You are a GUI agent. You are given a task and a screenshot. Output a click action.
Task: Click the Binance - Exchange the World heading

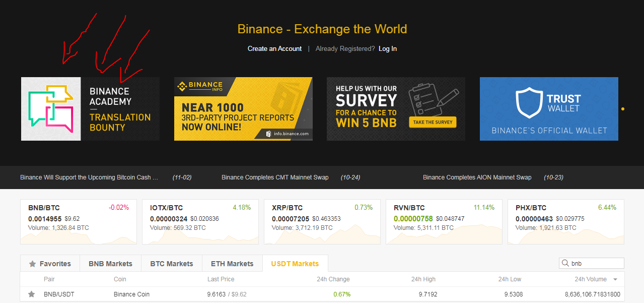(322, 29)
